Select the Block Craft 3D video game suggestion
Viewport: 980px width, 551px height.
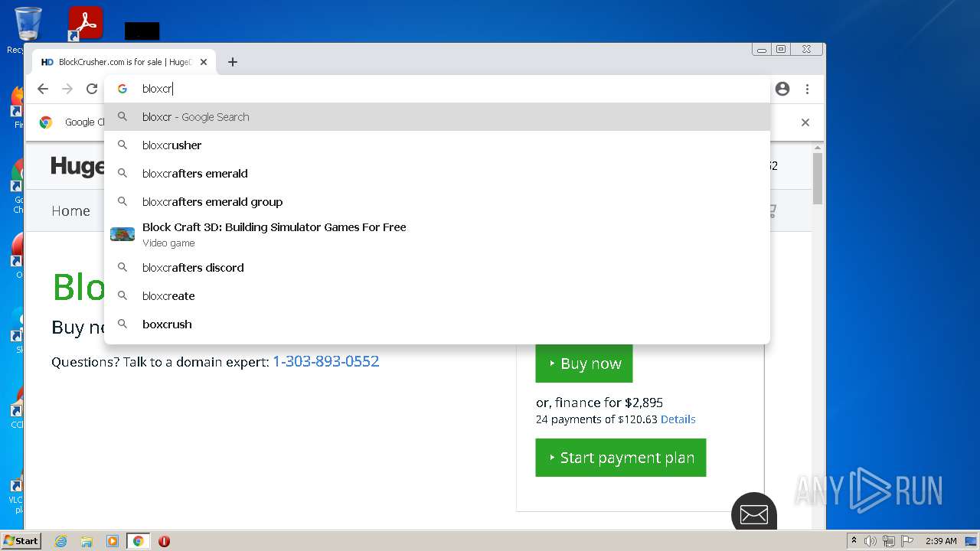click(x=437, y=235)
